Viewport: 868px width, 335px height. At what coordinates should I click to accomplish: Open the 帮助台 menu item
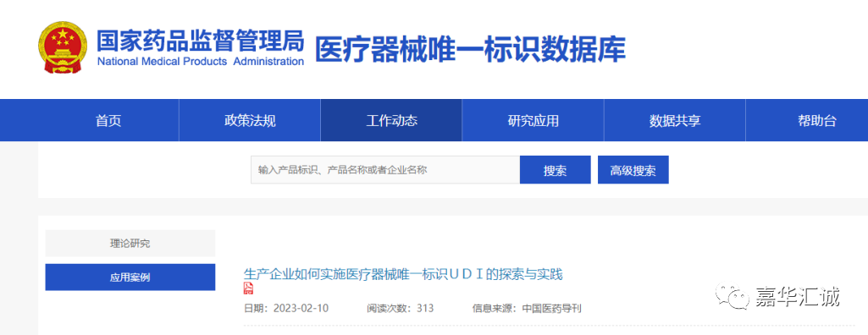click(816, 120)
